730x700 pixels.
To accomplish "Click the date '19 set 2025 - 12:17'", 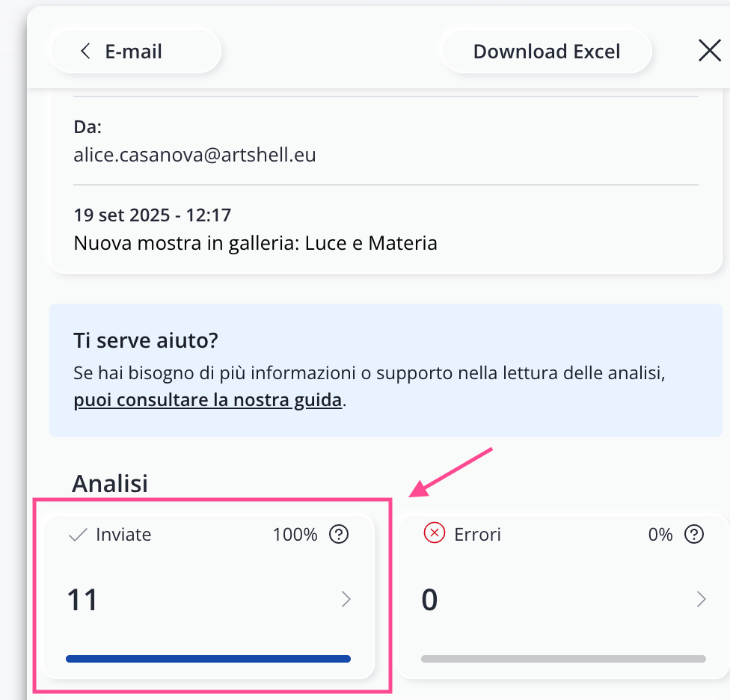I will (x=152, y=215).
